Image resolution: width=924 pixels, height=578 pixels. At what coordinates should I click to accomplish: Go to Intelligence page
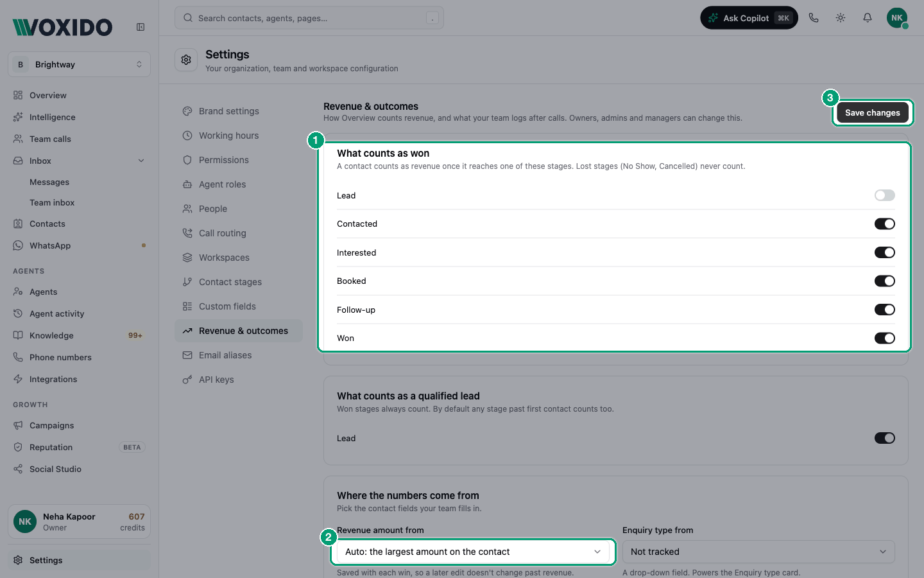(x=80, y=117)
